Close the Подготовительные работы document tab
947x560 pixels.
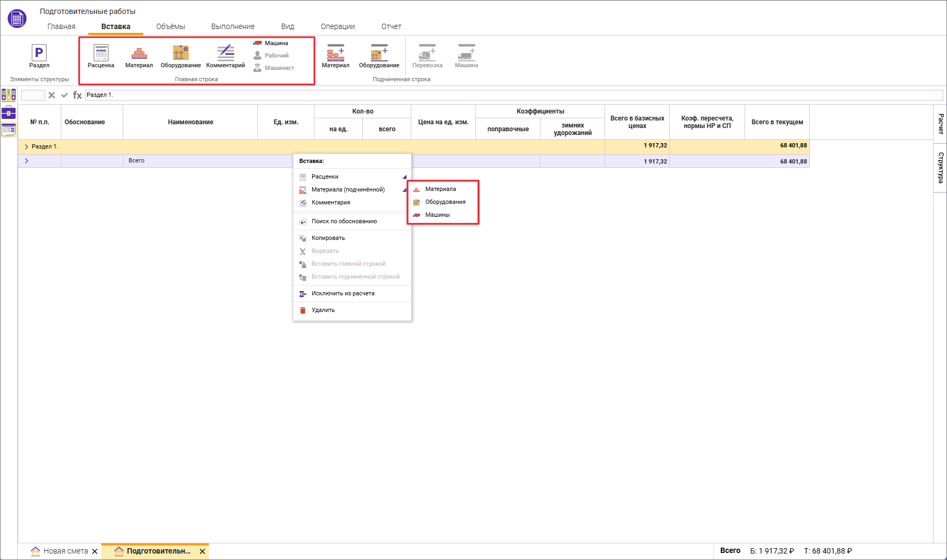tap(202, 551)
